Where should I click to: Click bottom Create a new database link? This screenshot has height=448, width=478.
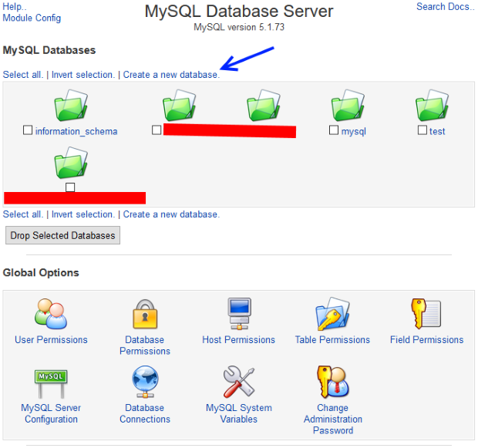point(171,214)
